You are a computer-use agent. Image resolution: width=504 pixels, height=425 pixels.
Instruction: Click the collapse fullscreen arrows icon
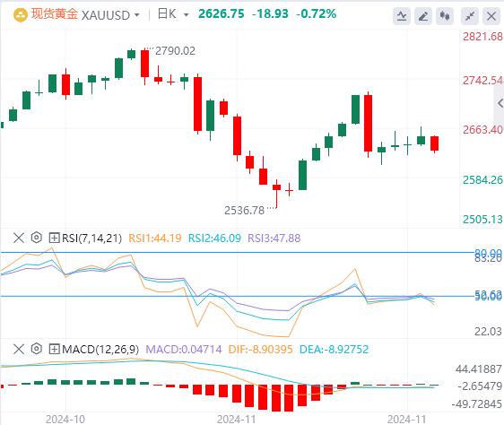pos(470,16)
